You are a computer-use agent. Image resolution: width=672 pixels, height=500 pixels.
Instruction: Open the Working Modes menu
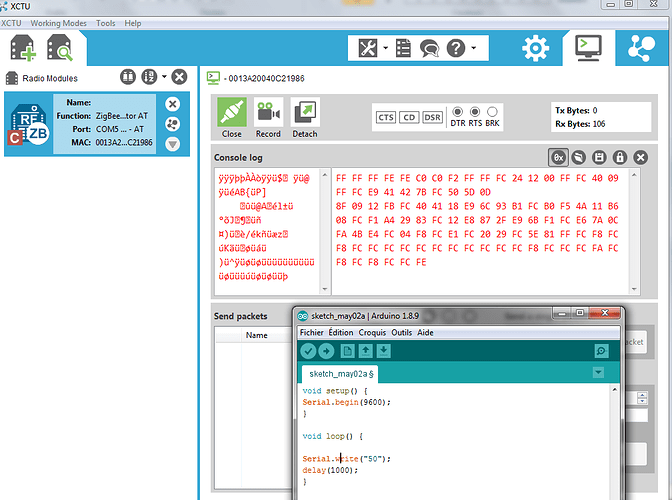click(58, 23)
